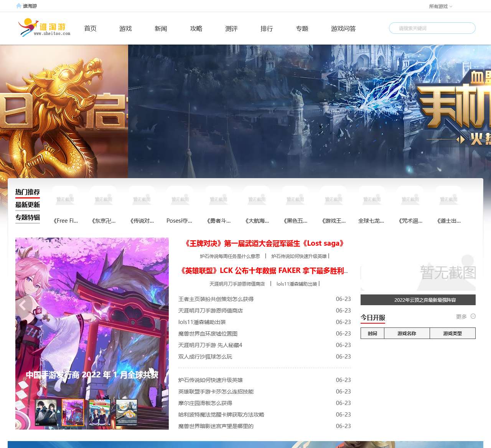Select the fourth carousel thumbnail

[x=127, y=412]
